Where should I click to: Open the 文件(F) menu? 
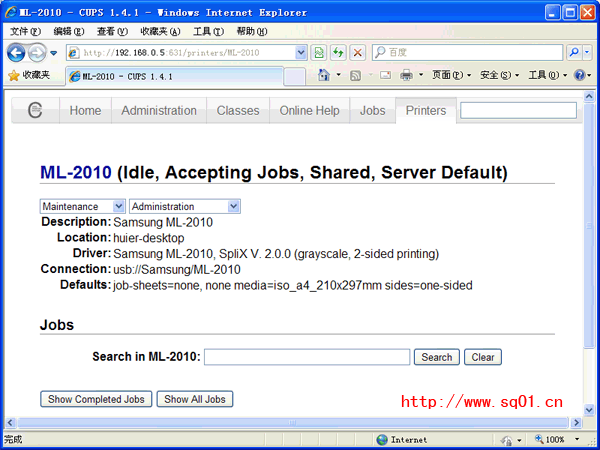click(x=25, y=31)
